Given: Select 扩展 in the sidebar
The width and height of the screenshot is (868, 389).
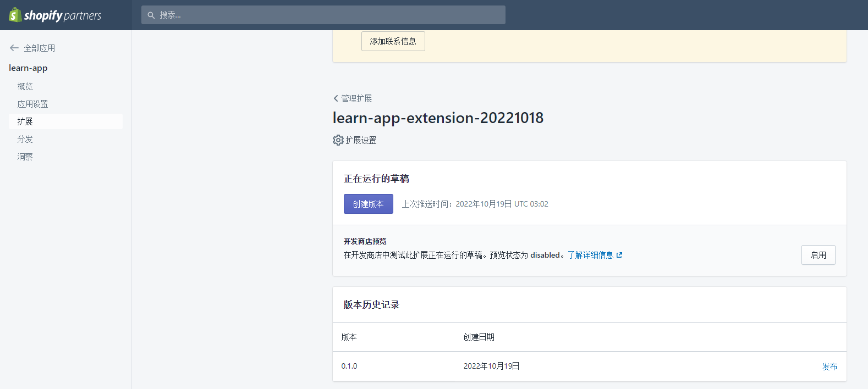Looking at the screenshot, I should tap(25, 121).
